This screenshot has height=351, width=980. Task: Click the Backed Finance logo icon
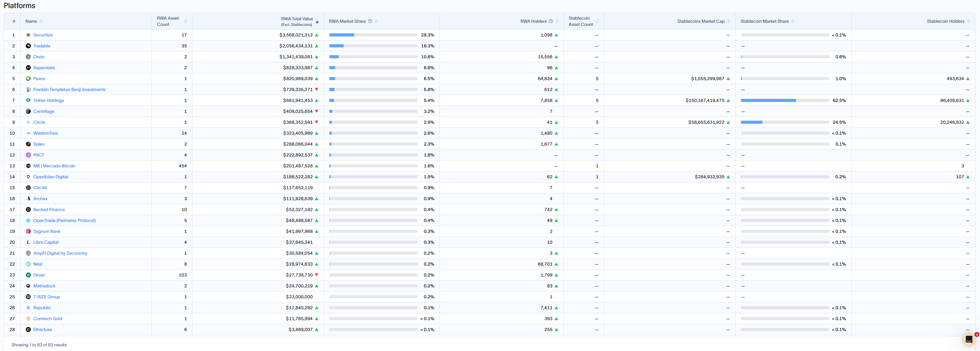28,209
